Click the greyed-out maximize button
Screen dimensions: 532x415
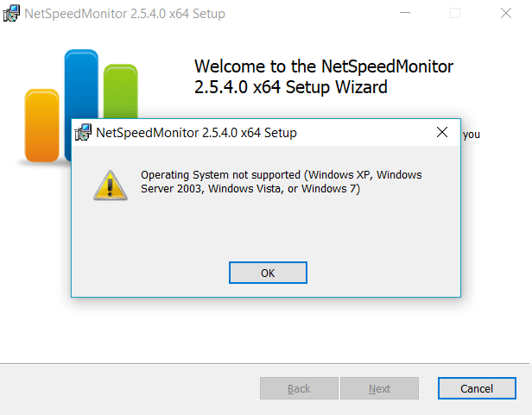pos(455,13)
